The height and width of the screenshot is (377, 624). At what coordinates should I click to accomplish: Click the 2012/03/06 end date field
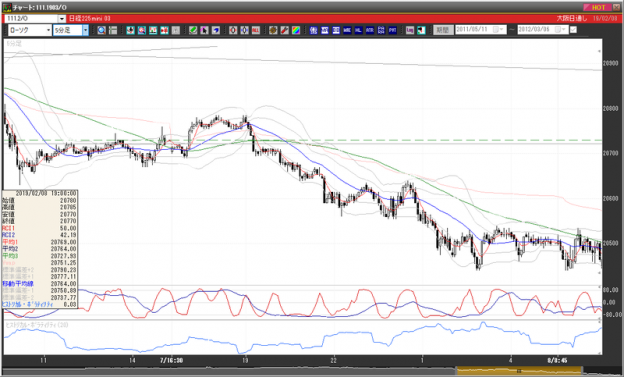543,30
